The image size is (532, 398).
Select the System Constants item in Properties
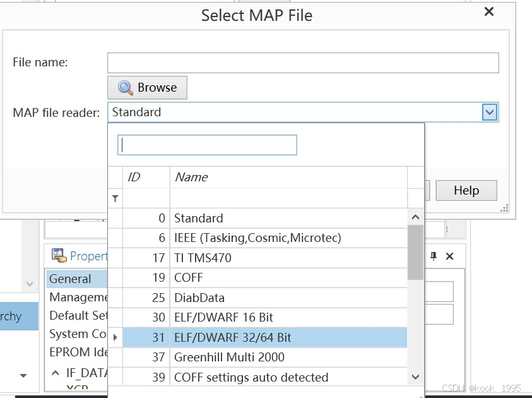pyautogui.click(x=78, y=334)
